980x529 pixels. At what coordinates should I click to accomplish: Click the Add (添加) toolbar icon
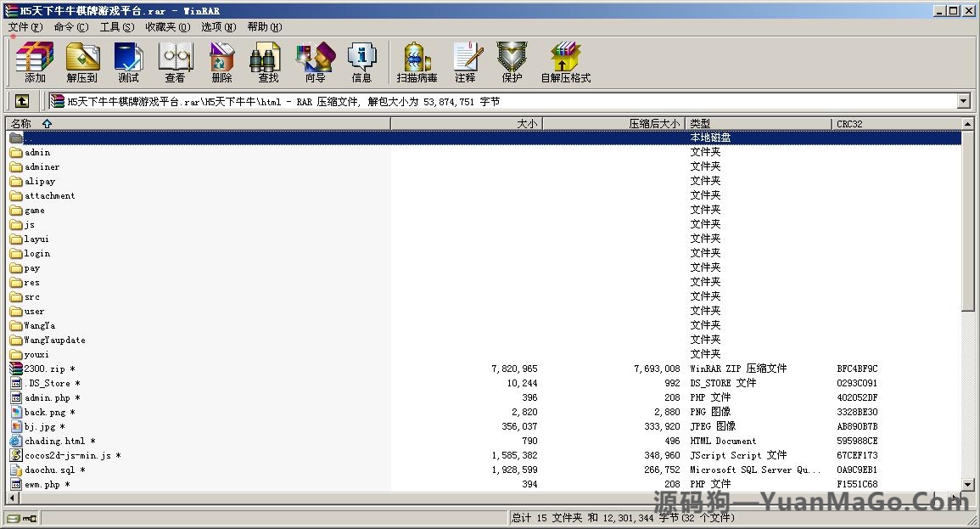(35, 62)
